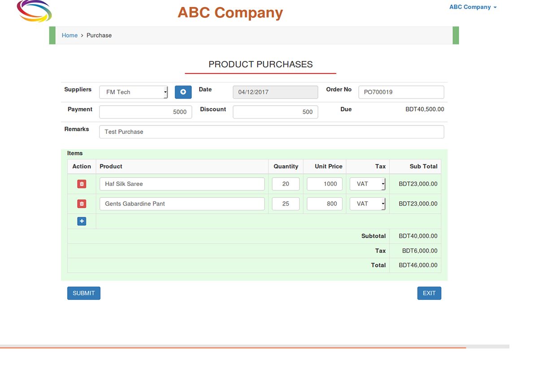538x392 pixels.
Task: Click the ABC Company logo icon
Action: (x=34, y=11)
